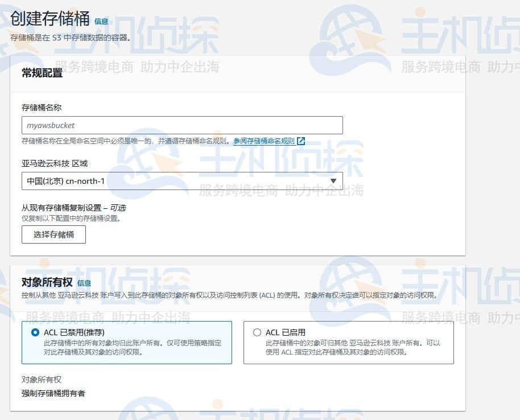Click the 选择存储桶 button
Screen dimensions: 520x420
[x=53, y=234]
